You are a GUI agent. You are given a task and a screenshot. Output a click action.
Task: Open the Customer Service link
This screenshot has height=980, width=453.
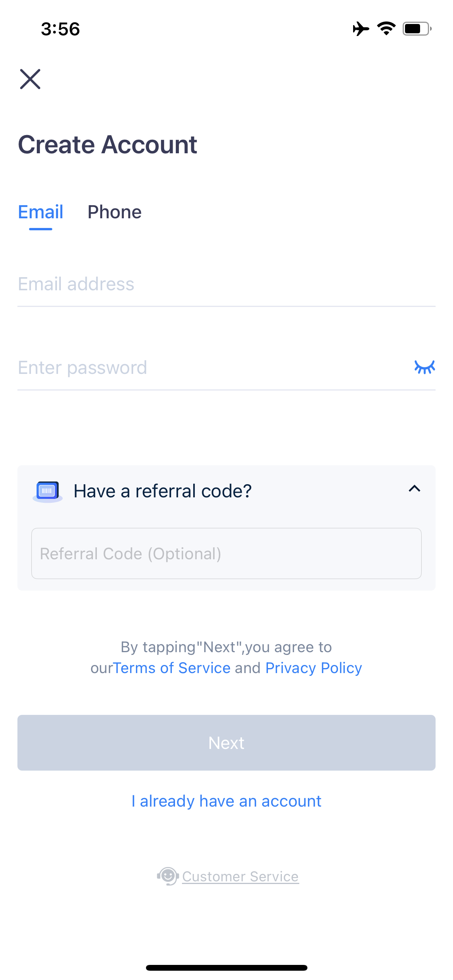240,877
